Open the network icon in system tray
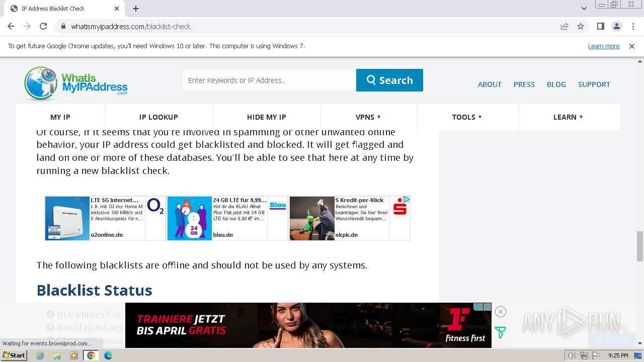This screenshot has height=362, width=644. click(584, 355)
